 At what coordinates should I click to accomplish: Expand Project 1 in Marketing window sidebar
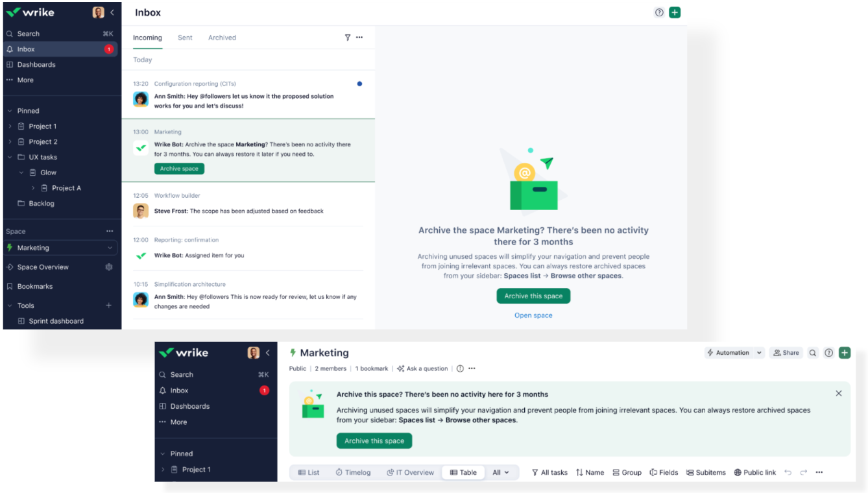click(163, 470)
